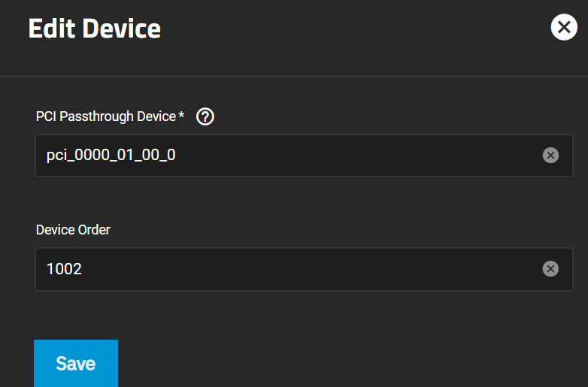Viewport: 588px width, 387px height.
Task: Dismiss the dialog with the white X icon
Action: tap(564, 27)
